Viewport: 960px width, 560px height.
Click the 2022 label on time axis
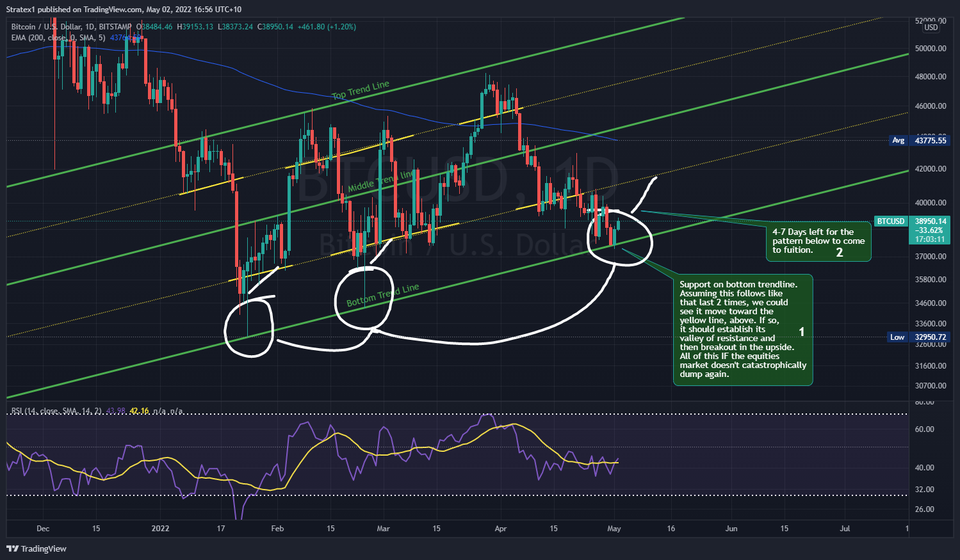pyautogui.click(x=160, y=529)
